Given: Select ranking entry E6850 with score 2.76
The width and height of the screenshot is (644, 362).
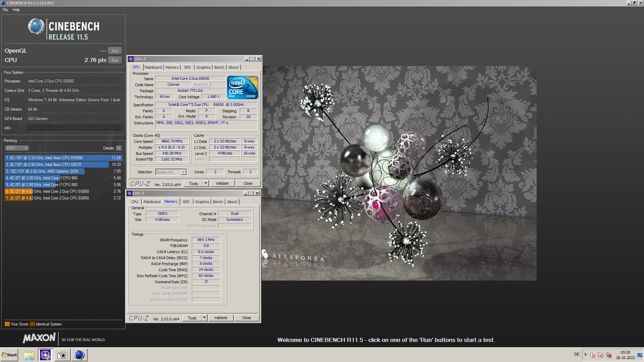Looking at the screenshot, I should [x=63, y=191].
